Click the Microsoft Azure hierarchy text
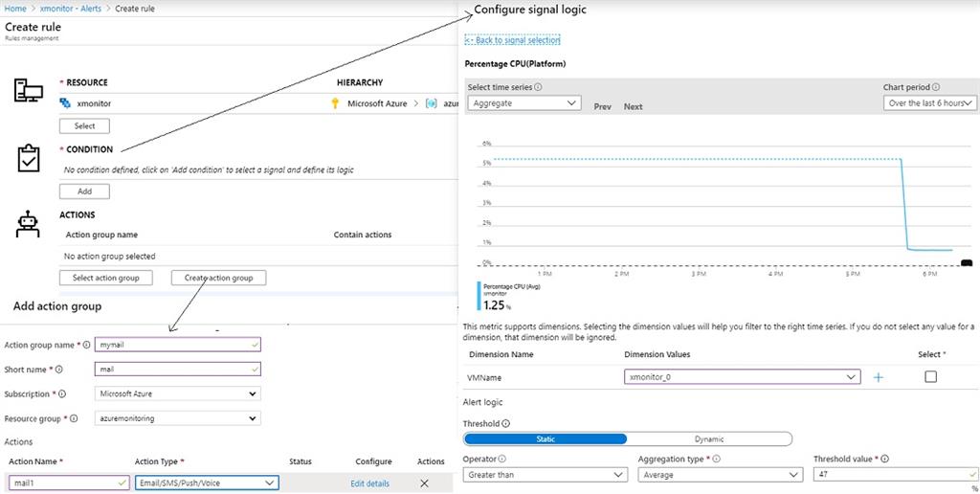This screenshot has height=494, width=980. 377,103
